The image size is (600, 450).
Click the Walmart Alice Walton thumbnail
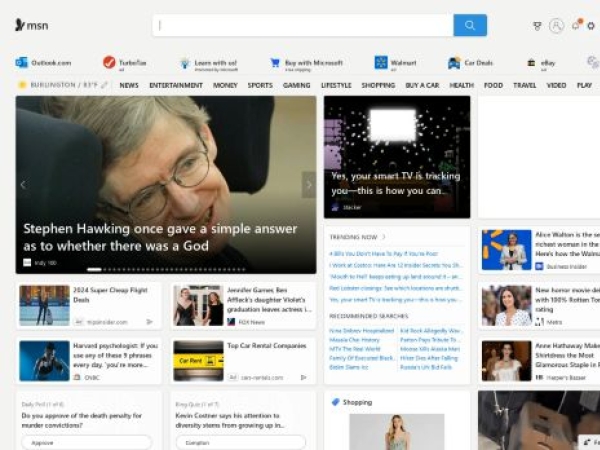click(x=507, y=249)
